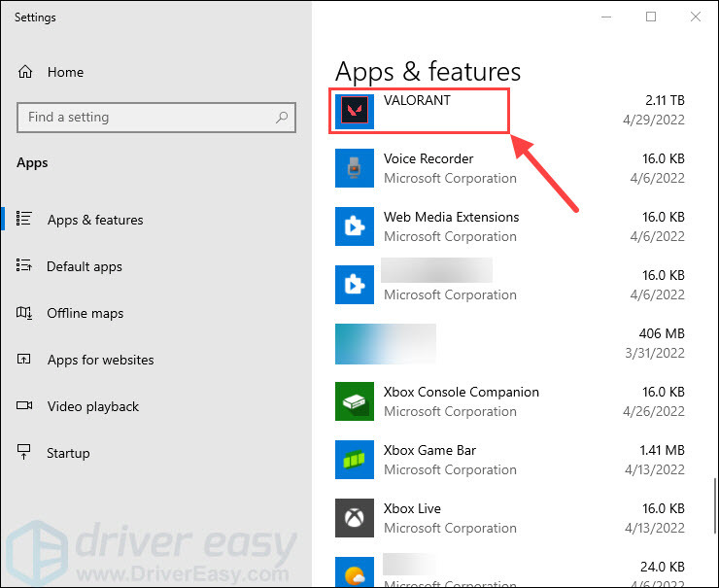The height and width of the screenshot is (588, 719).
Task: Click the Xbox Live icon
Action: click(x=355, y=518)
